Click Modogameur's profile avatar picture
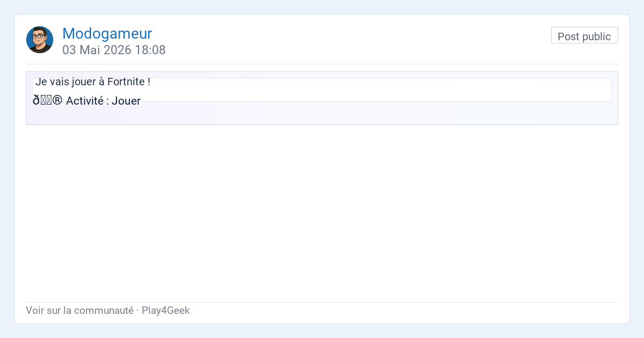 click(x=40, y=40)
